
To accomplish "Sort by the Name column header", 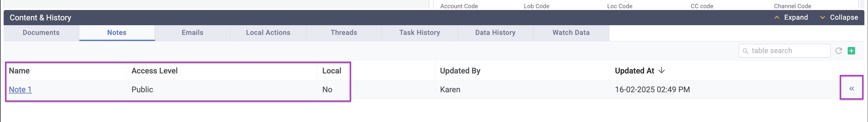I will tap(19, 71).
